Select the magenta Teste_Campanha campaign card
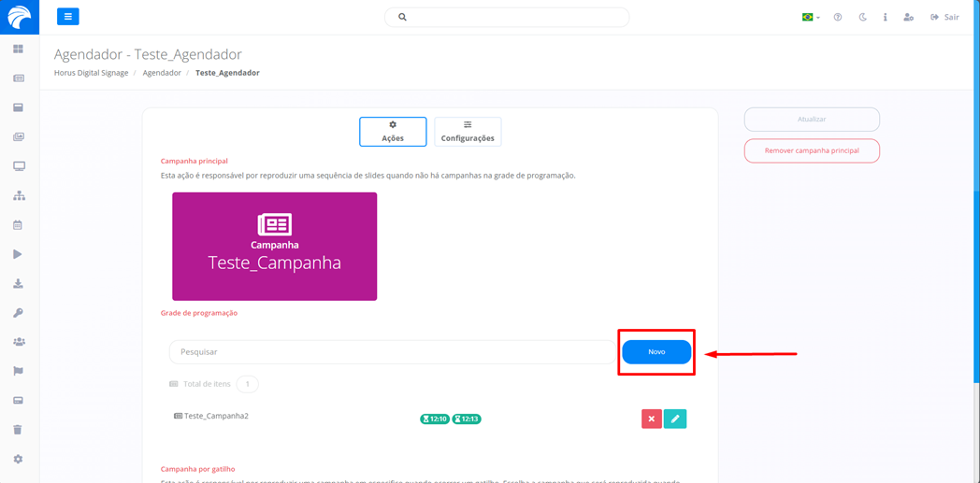This screenshot has height=483, width=980. tap(274, 247)
